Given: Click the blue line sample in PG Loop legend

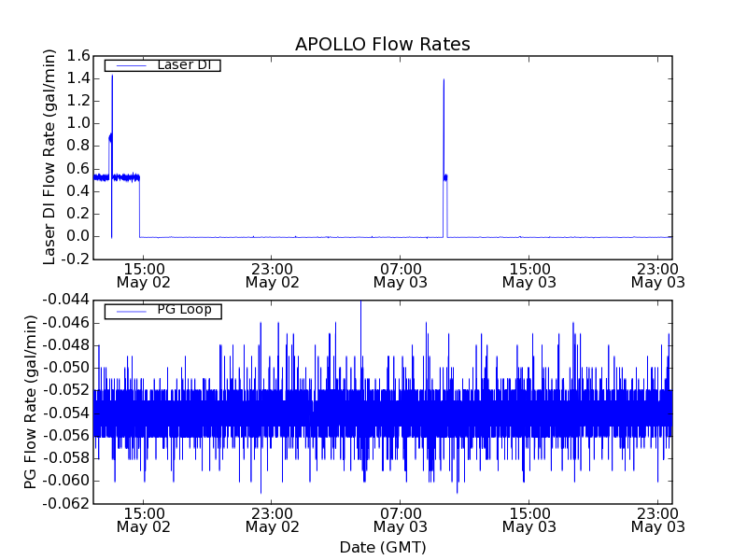Looking at the screenshot, I should 128,311.
